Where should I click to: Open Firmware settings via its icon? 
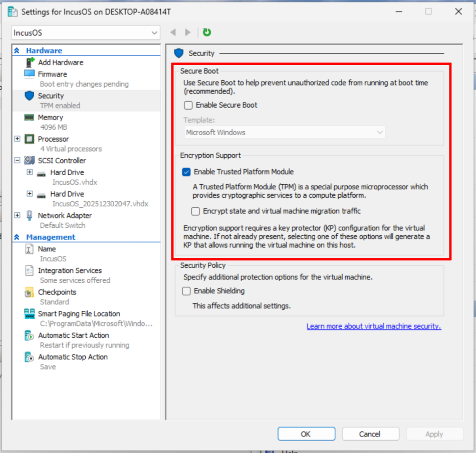(x=30, y=74)
